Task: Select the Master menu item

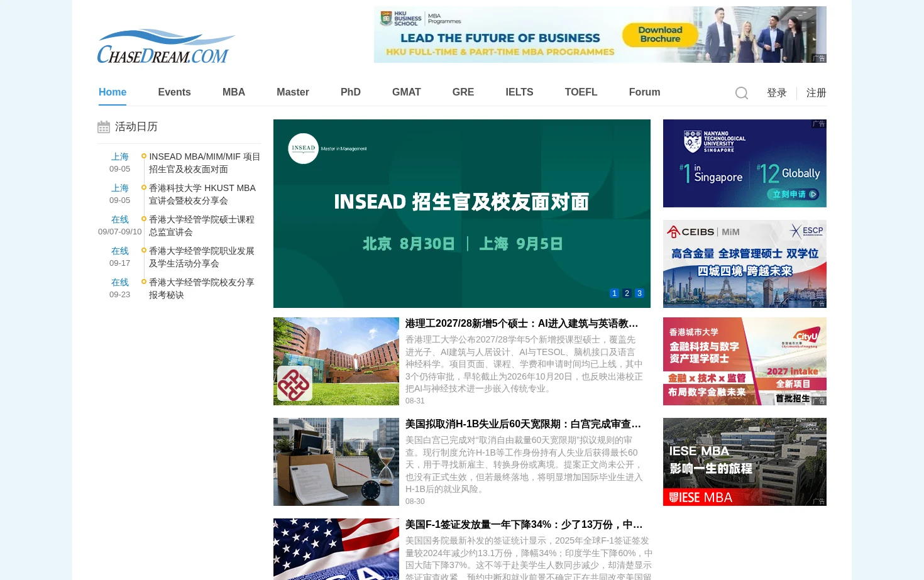Action: tap(293, 92)
